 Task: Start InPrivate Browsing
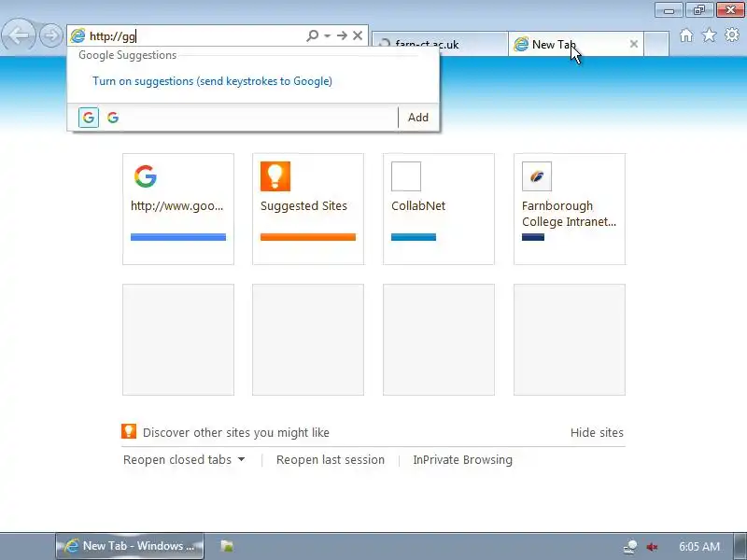tap(462, 459)
